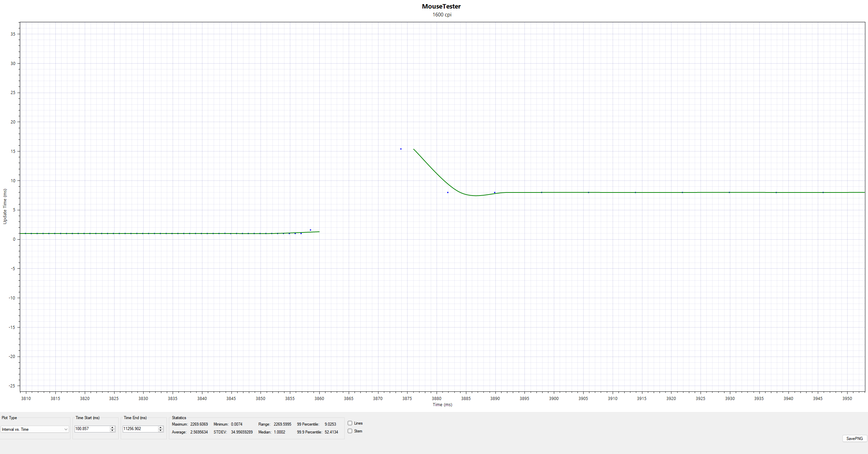868x454 pixels.
Task: Decrease Time Start with down arrow
Action: [x=112, y=430]
